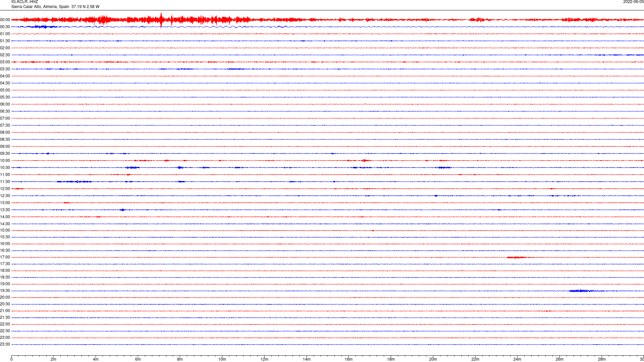This screenshot has height=362, width=644.
Task: Select the 11:30 trace time label
Action: [5, 182]
